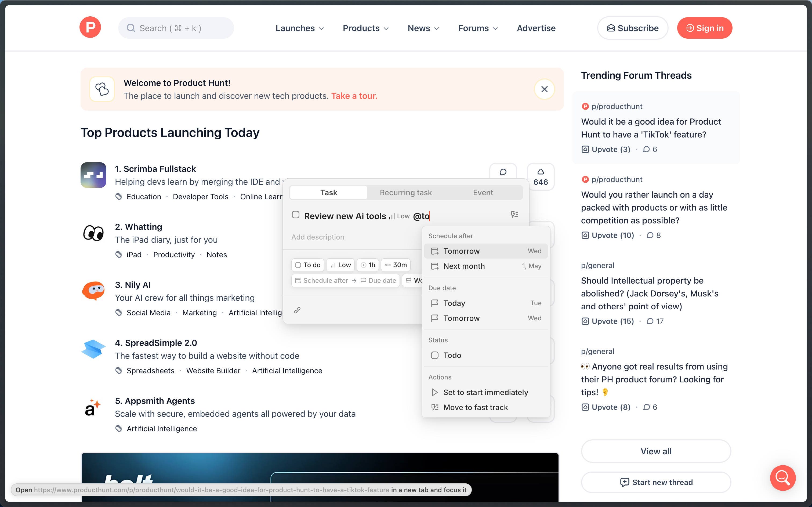Open the Product Hunt logo home link

pos(90,27)
